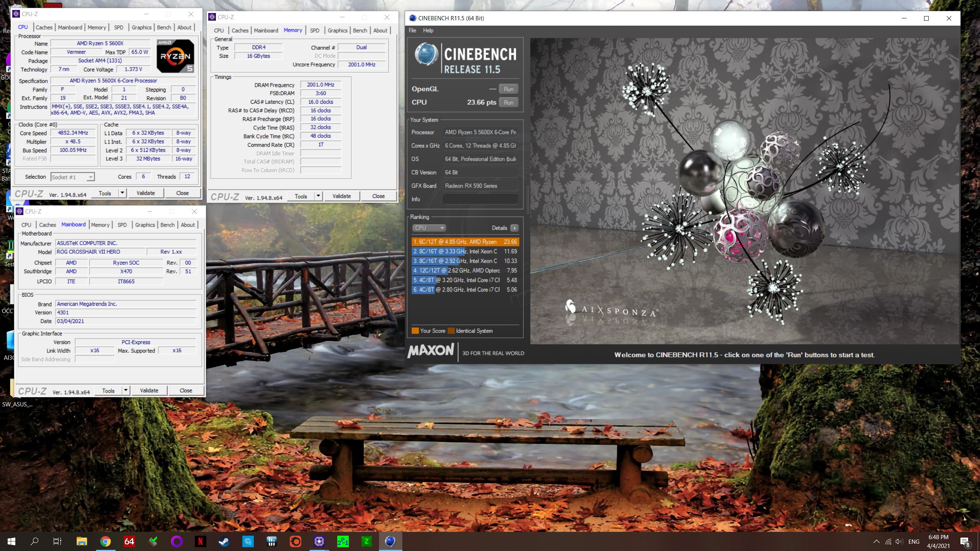This screenshot has width=980, height=551.
Task: Show hidden tray icons chevron
Action: tap(876, 542)
